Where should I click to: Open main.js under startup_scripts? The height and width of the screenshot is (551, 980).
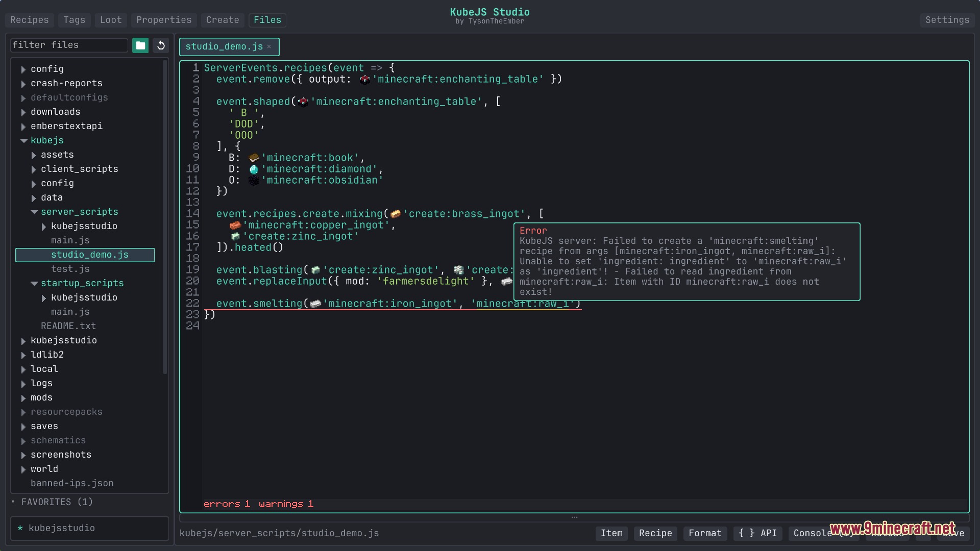(70, 312)
